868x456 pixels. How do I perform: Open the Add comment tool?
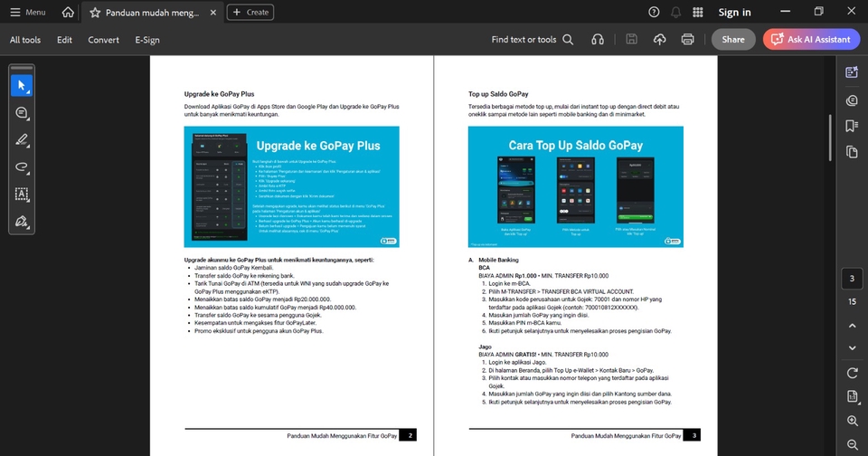[22, 113]
